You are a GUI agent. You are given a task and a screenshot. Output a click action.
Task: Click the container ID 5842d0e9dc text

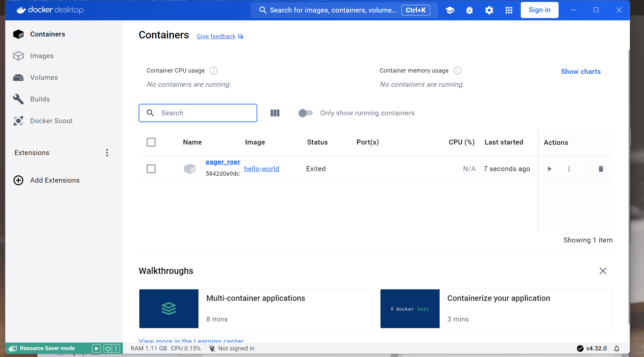coord(223,174)
